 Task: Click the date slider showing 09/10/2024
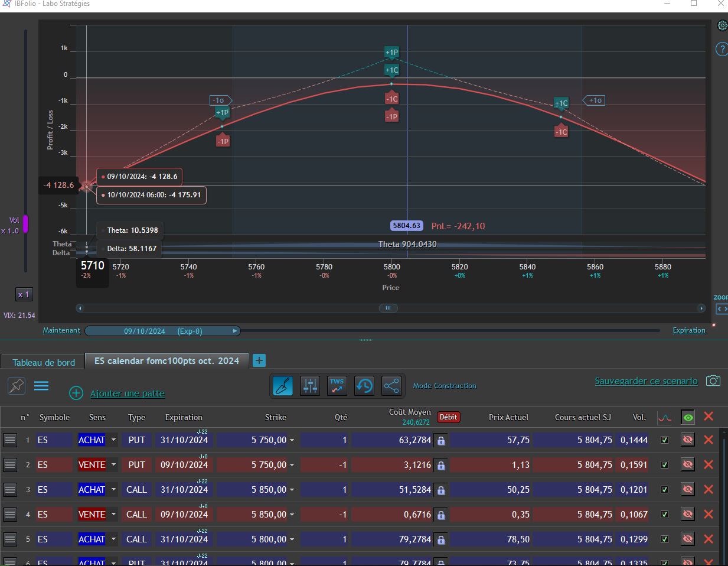point(162,331)
